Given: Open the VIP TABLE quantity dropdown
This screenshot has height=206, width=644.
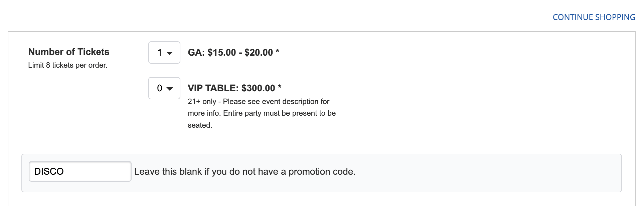Looking at the screenshot, I should pyautogui.click(x=164, y=88).
